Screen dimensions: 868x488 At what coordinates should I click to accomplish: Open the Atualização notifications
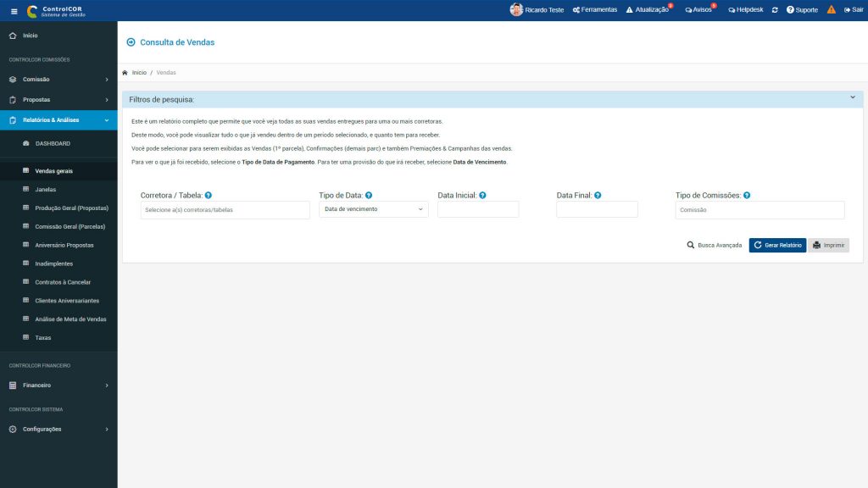pos(648,10)
